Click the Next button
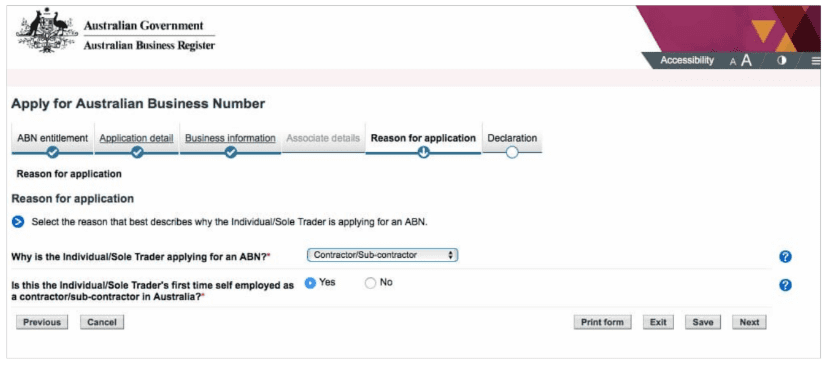The height and width of the screenshot is (368, 826). pos(749,322)
